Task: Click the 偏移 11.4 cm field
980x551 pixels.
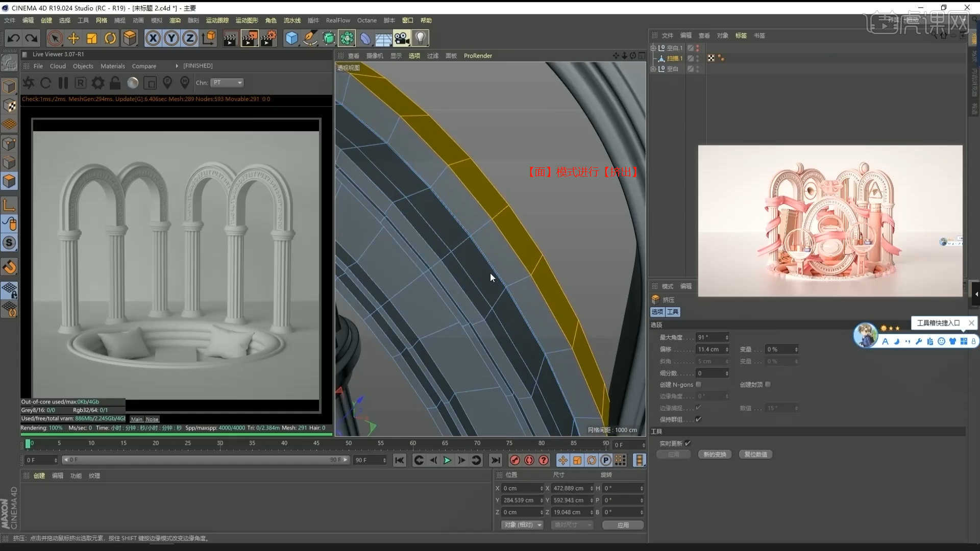Action: coord(713,349)
